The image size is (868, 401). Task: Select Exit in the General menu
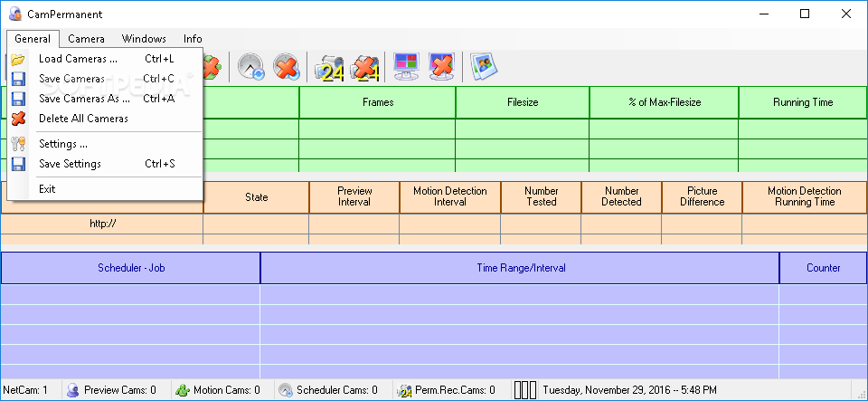pos(105,189)
